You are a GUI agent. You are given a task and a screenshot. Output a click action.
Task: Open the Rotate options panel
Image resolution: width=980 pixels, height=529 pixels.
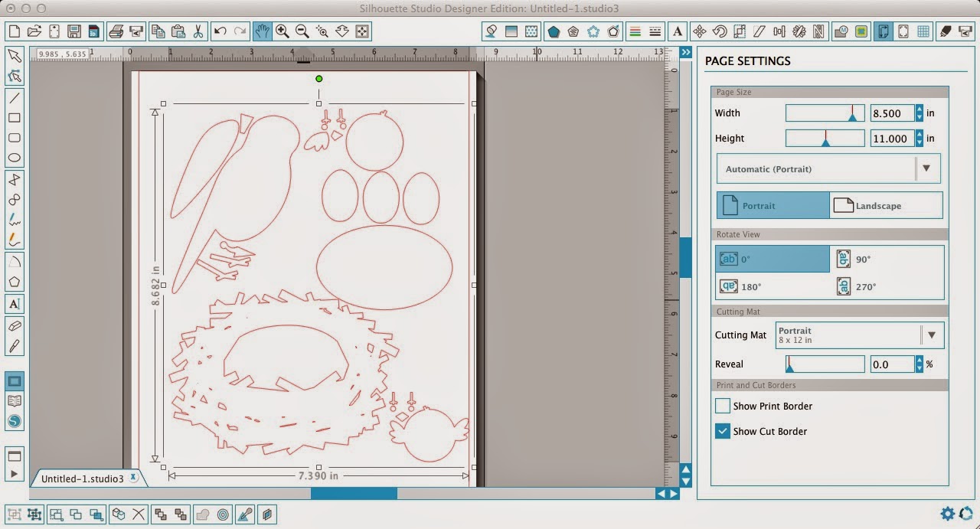(720, 31)
